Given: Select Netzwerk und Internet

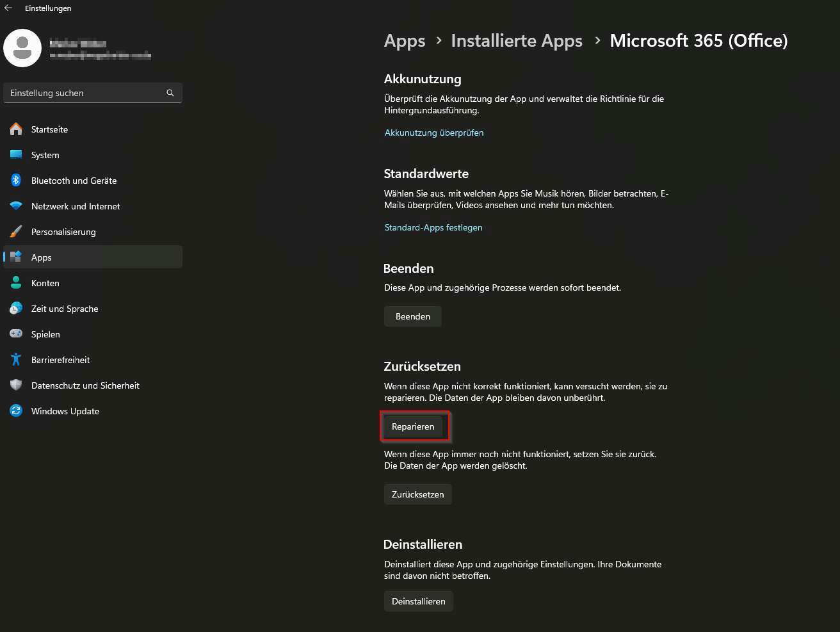Looking at the screenshot, I should click(93, 206).
